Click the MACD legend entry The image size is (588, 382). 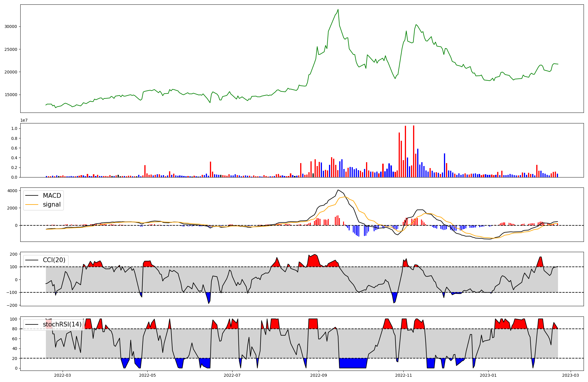coord(52,196)
